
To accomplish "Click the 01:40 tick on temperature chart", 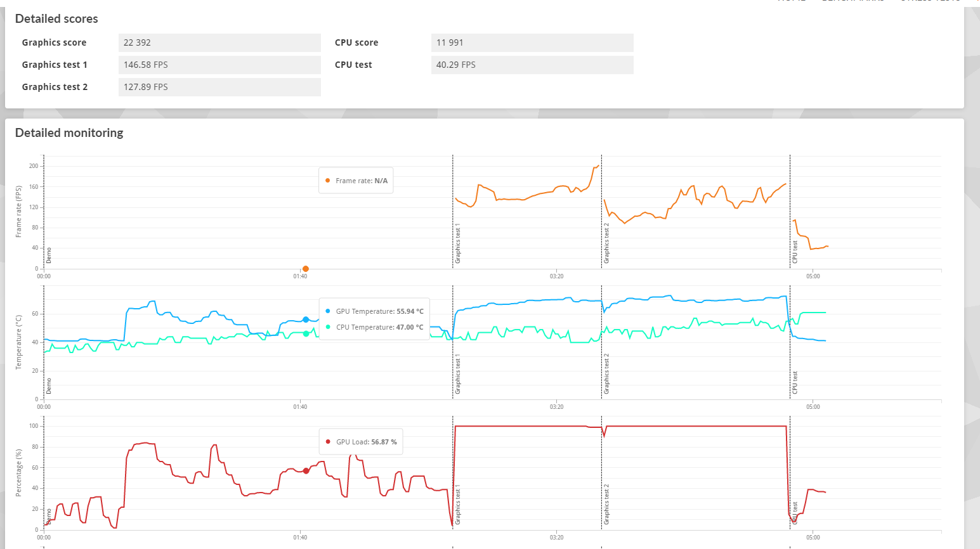I will coord(300,406).
